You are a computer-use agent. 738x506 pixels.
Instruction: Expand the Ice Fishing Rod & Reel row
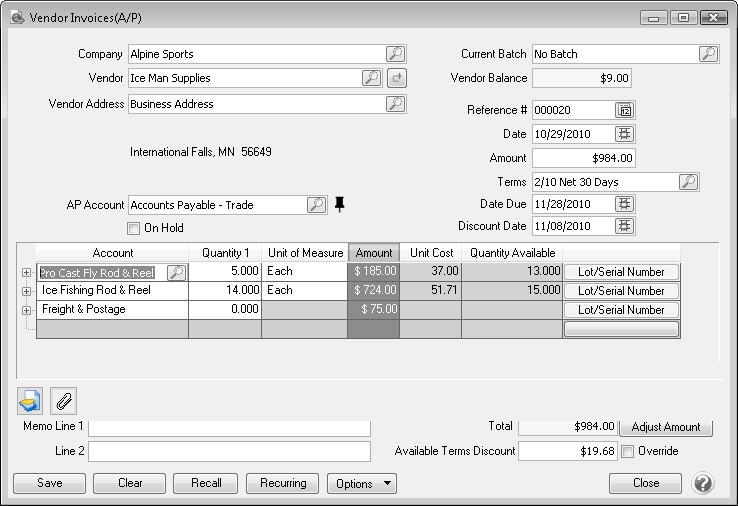point(26,291)
